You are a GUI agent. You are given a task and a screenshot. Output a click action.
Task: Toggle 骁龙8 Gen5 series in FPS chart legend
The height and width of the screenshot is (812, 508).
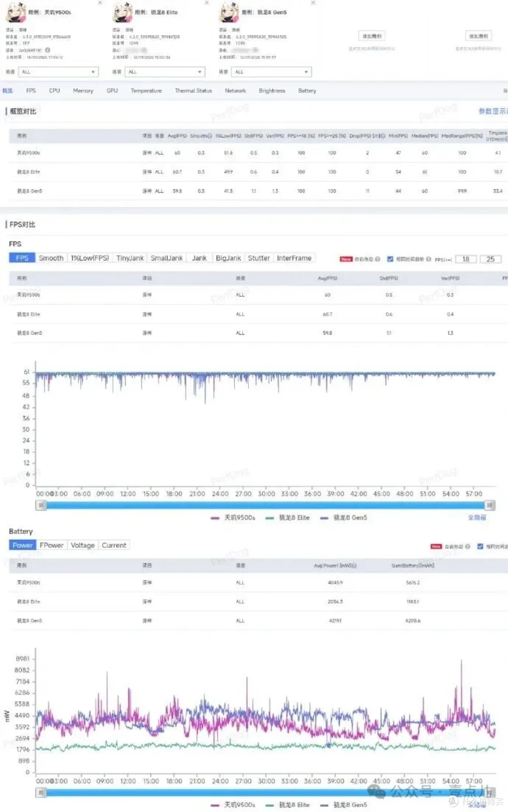click(x=344, y=517)
